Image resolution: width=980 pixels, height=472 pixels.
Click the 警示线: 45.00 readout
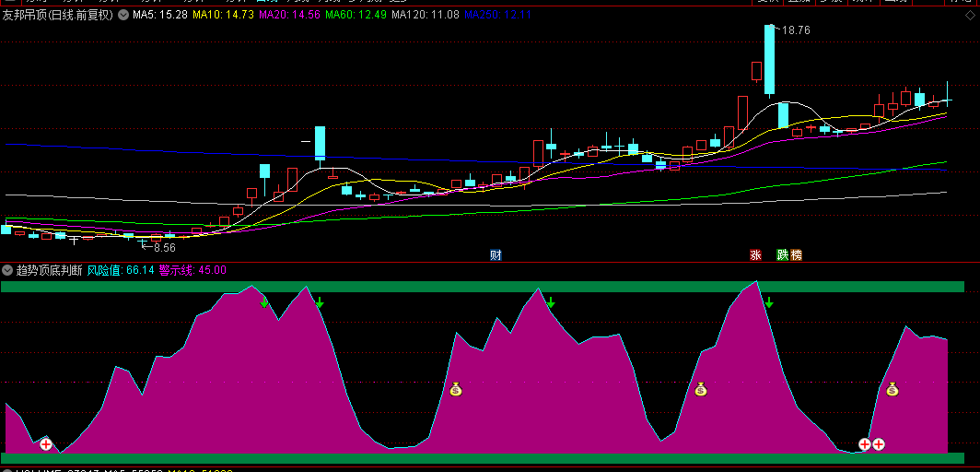click(192, 270)
